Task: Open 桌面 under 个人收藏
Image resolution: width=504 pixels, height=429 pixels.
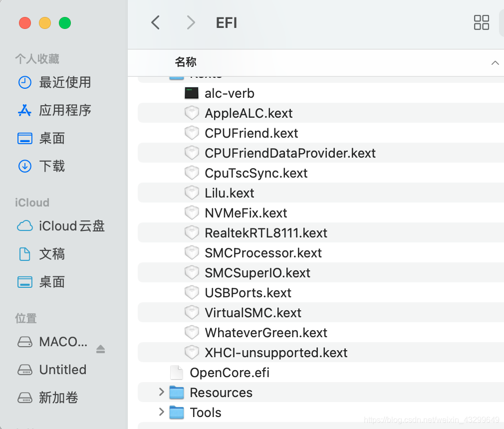Action: pyautogui.click(x=52, y=138)
